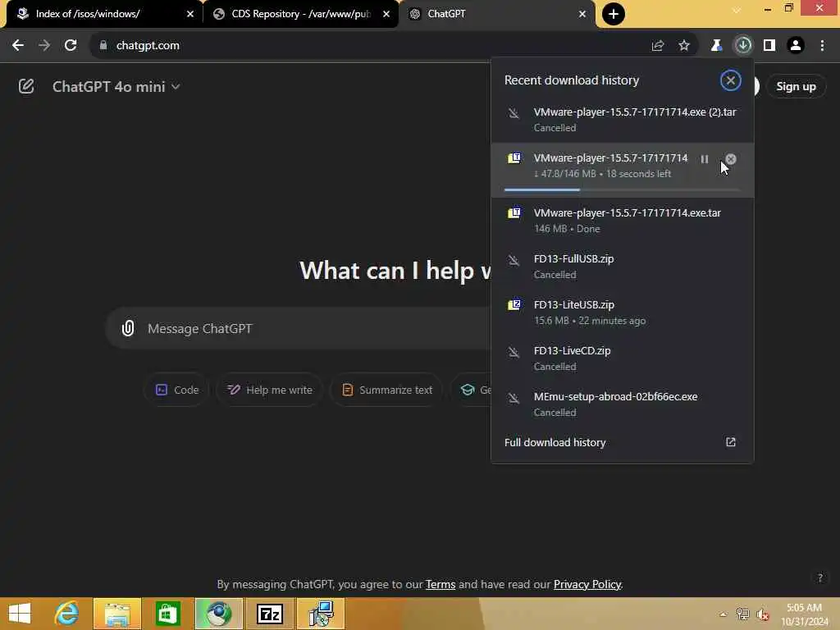This screenshot has width=840, height=630.
Task: Close the Recent download history popup
Action: click(730, 80)
